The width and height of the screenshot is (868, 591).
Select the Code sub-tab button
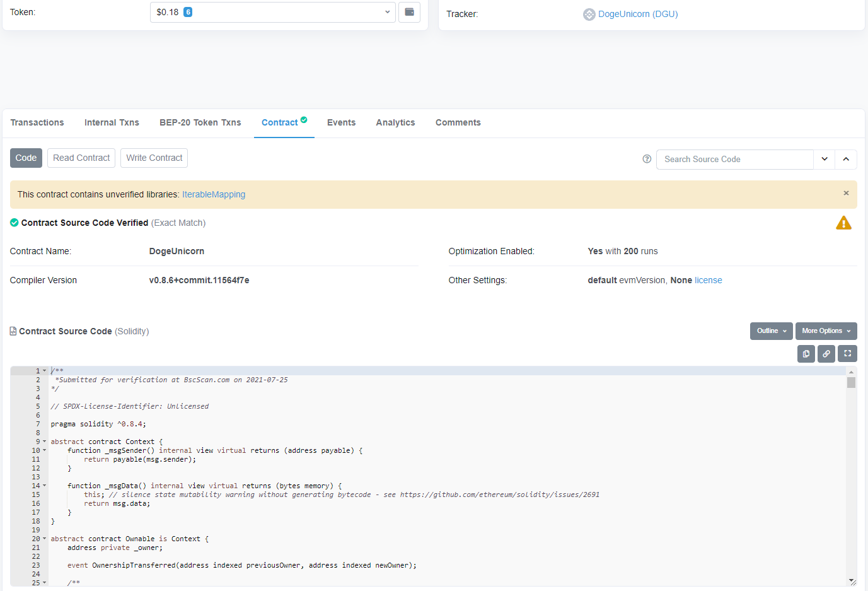tap(26, 158)
